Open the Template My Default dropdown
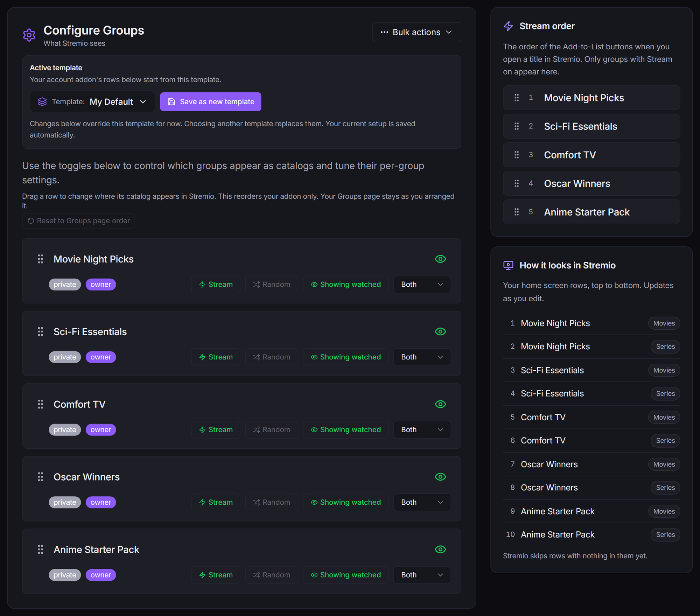The height and width of the screenshot is (616, 700). (92, 102)
